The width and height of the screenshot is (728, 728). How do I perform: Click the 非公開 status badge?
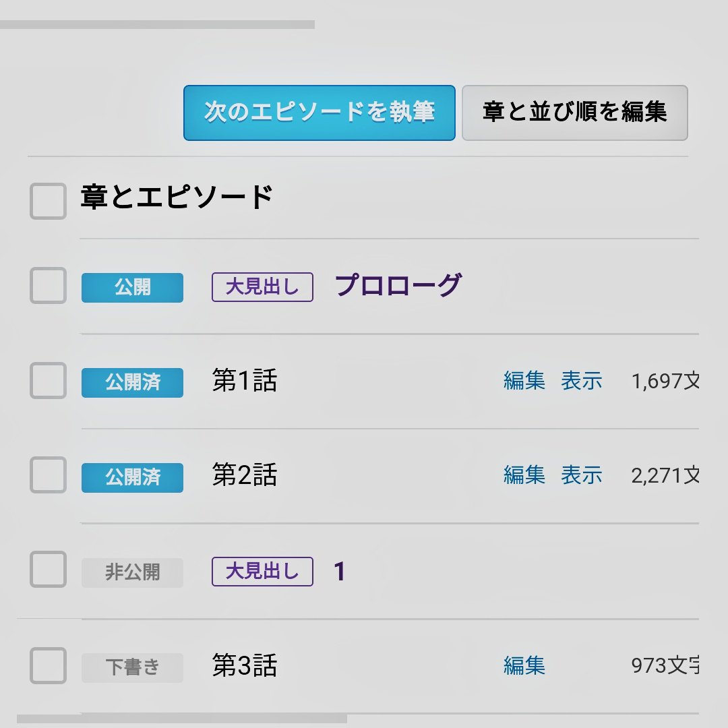tap(132, 573)
